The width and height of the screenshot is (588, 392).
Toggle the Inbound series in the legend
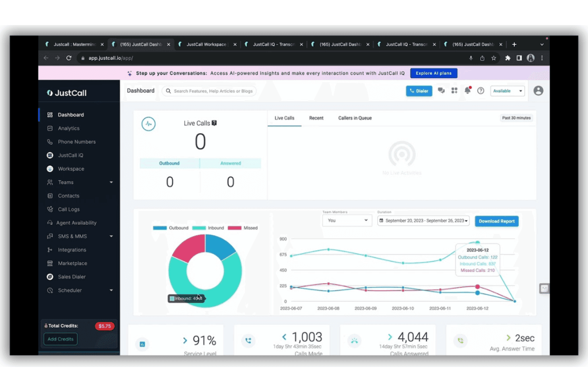point(208,228)
